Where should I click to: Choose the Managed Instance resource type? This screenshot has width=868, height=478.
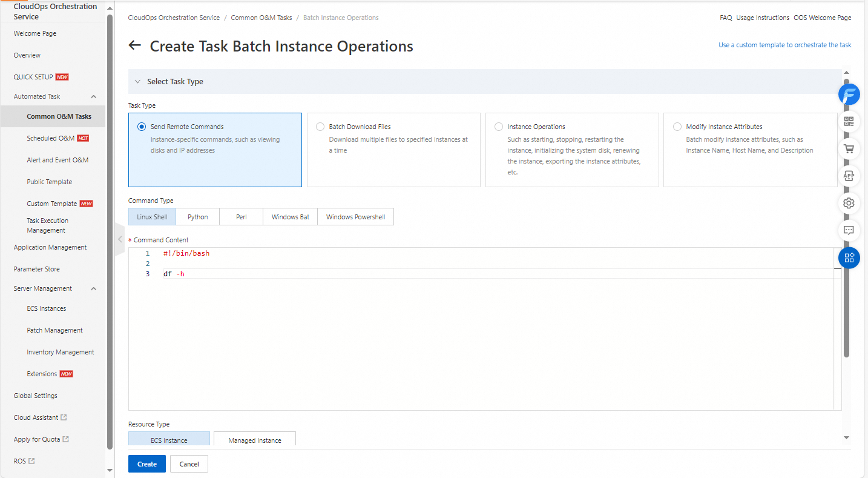pyautogui.click(x=255, y=439)
